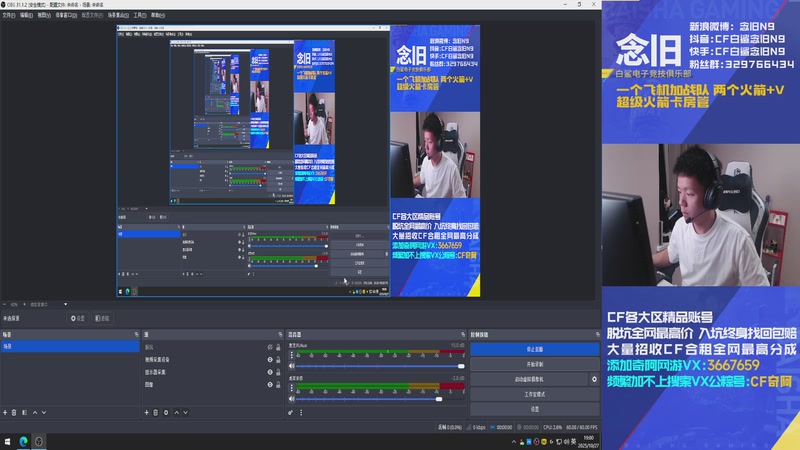This screenshot has width=800, height=450.
Task: Remove selected scene with trash icon
Action: [x=14, y=412]
